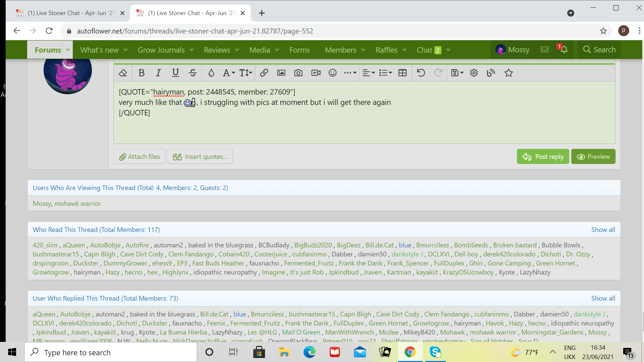
Task: Open the What's new menu
Action: pyautogui.click(x=99, y=50)
